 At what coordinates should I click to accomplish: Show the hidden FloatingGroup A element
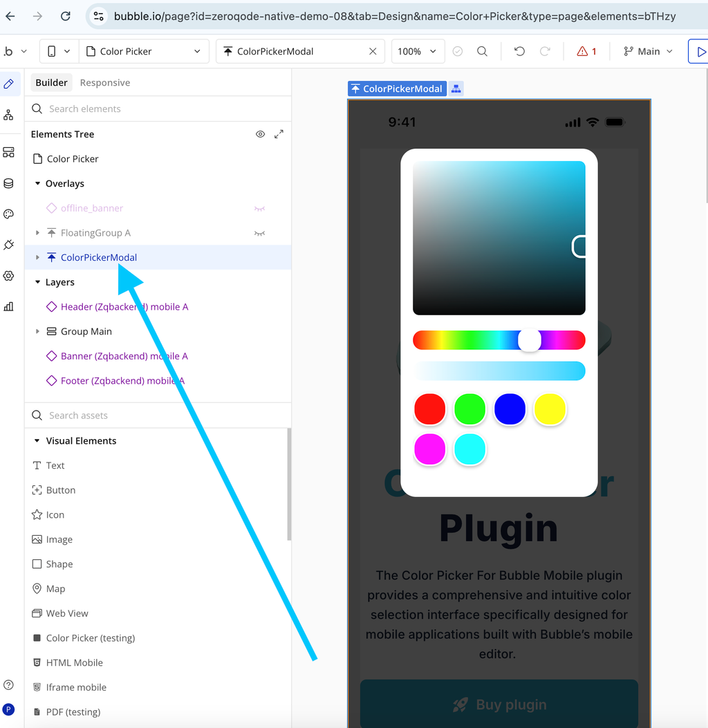point(259,233)
